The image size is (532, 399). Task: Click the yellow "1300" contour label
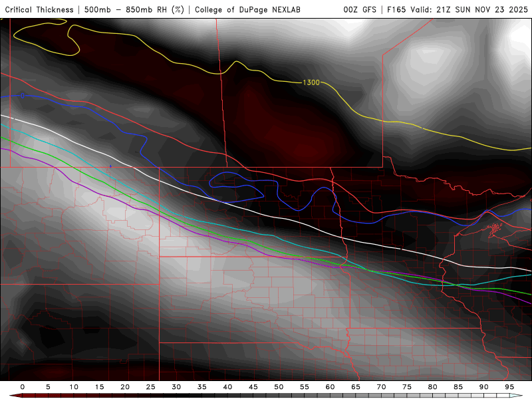[311, 82]
